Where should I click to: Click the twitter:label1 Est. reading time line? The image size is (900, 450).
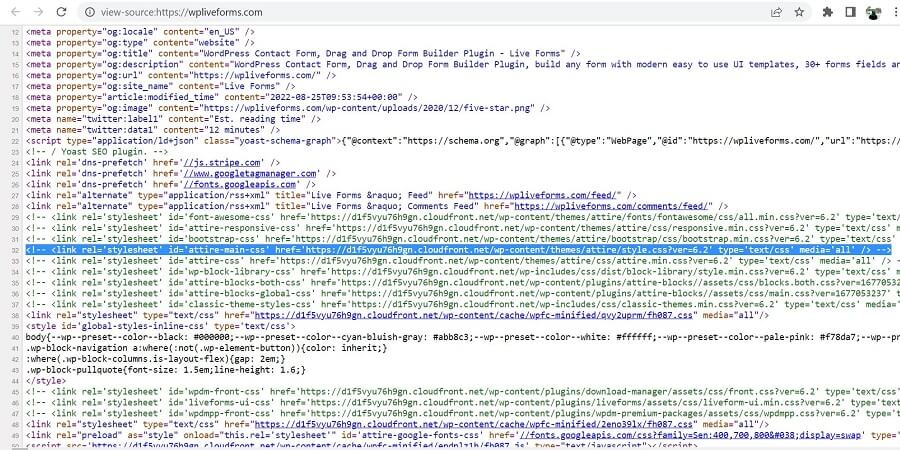pos(173,119)
